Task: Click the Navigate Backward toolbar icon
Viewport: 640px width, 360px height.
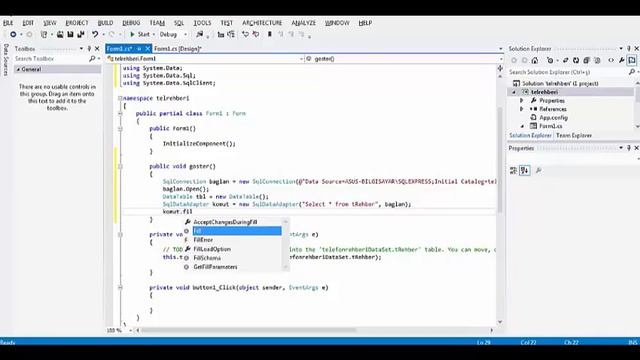Action: tap(13, 35)
